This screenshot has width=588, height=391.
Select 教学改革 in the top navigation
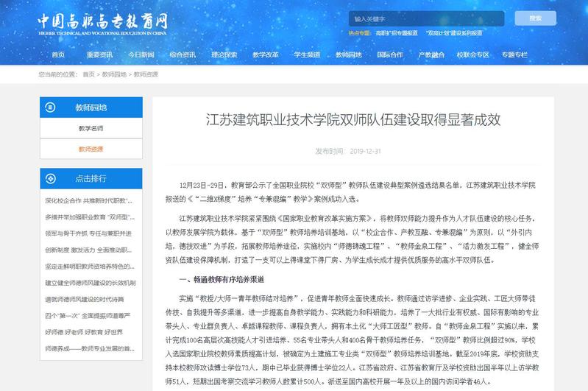click(265, 54)
